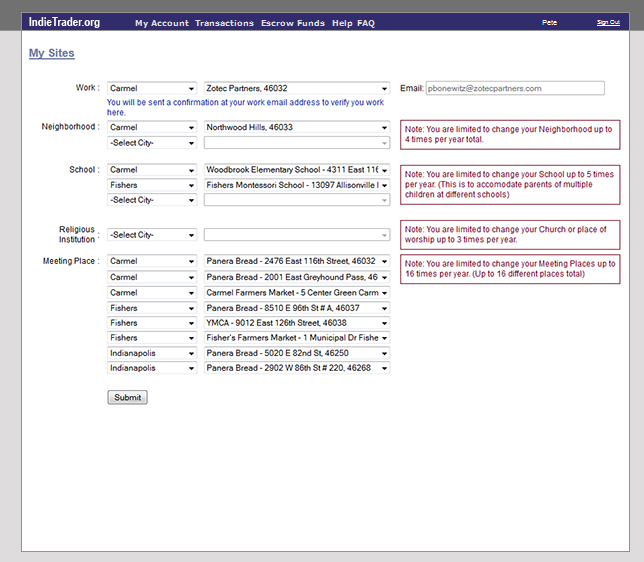The height and width of the screenshot is (562, 644).
Task: Open the empty Religious Institution place dropdown
Action: [x=297, y=235]
